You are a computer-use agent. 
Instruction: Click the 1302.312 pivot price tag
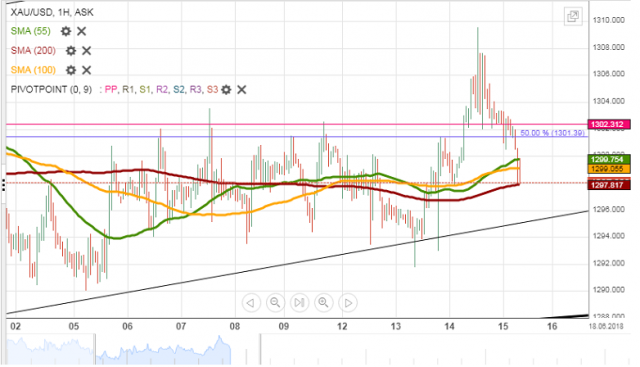(x=608, y=125)
